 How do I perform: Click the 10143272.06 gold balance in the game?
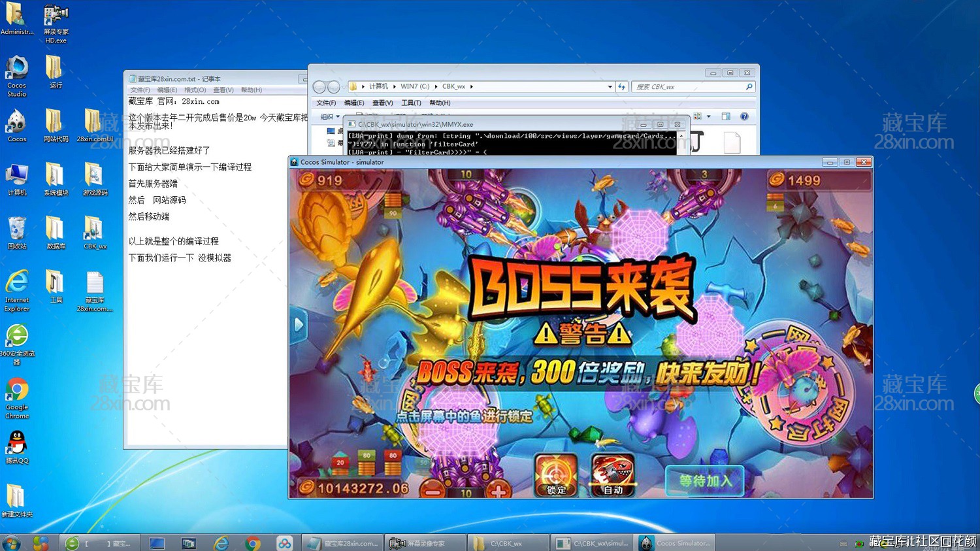click(x=353, y=488)
